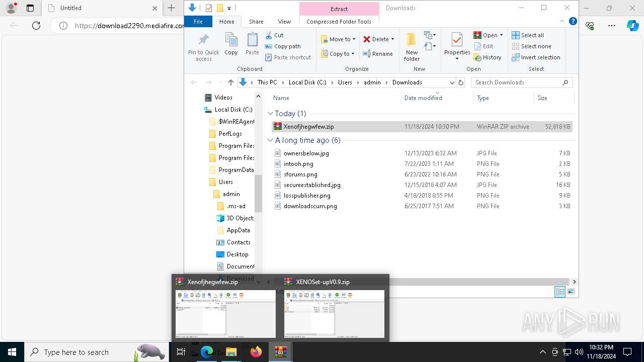Refresh the Downloads folder
Image resolution: width=644 pixels, height=362 pixels.
click(x=461, y=82)
